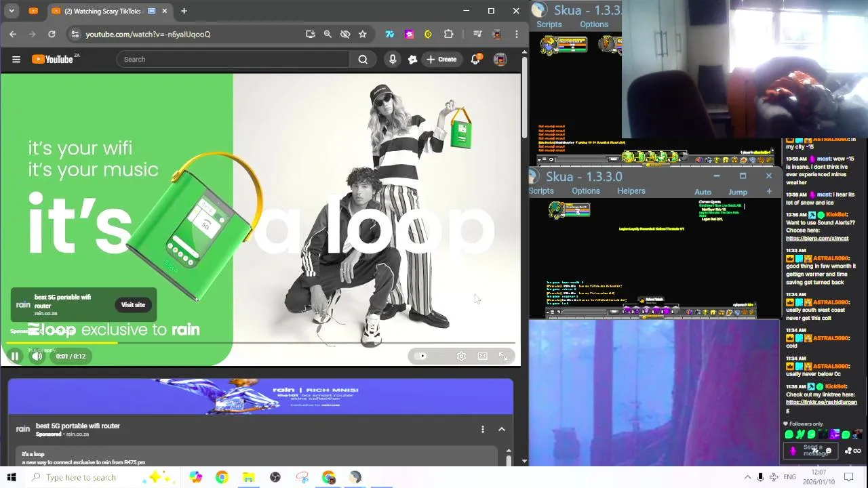
Task: Open the blerp.com sound alerts link
Action: click(817, 239)
